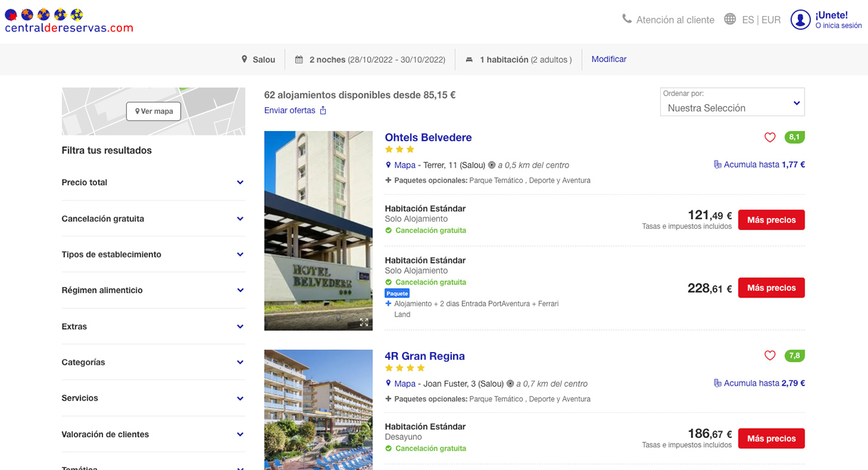Click the map pin icon for 4R Gran Regina

[x=389, y=384]
